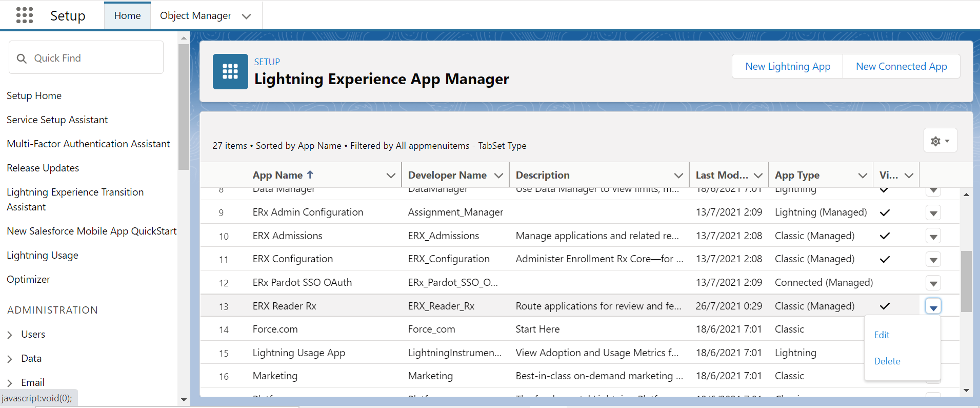Open the App Launcher grid icon
The width and height of the screenshot is (980, 408).
tap(24, 15)
